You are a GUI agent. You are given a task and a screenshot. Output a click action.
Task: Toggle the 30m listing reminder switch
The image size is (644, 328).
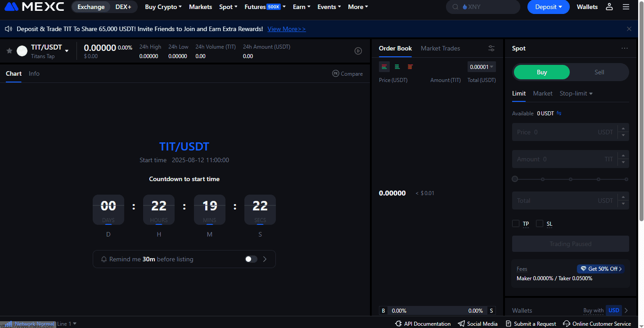pos(251,259)
